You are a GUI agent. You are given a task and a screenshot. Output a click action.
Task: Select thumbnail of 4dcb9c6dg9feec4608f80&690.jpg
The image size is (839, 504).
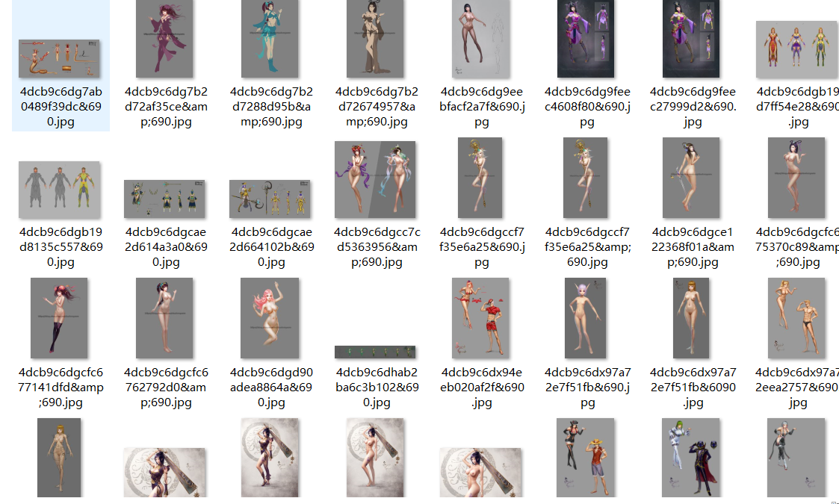586,39
